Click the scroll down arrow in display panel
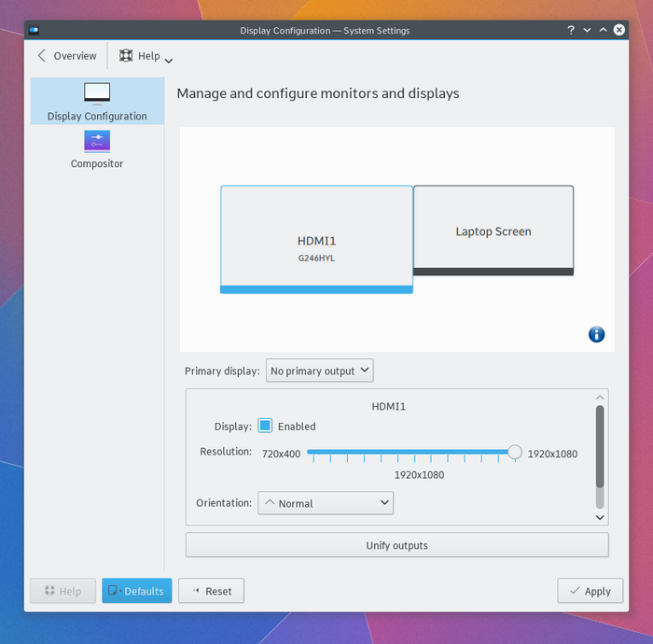Screen dimensions: 653x644 tap(600, 517)
